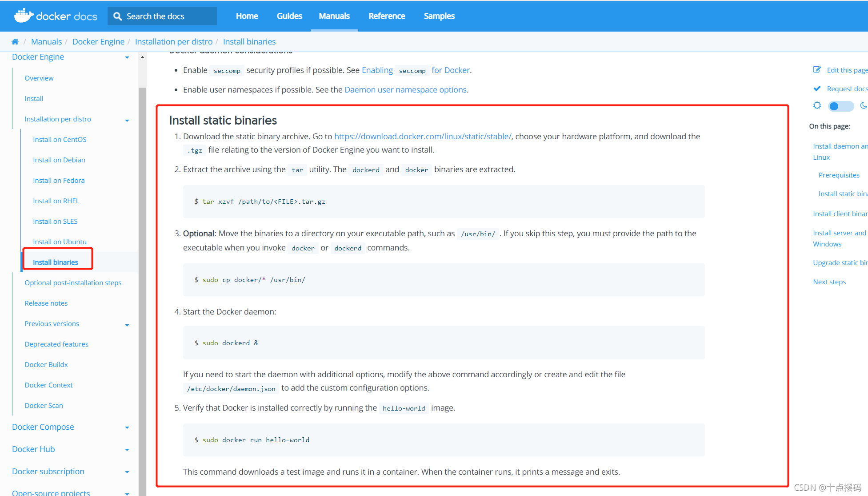Click the sidebar scroll-up arrow
The width and height of the screenshot is (868, 496).
tap(142, 57)
